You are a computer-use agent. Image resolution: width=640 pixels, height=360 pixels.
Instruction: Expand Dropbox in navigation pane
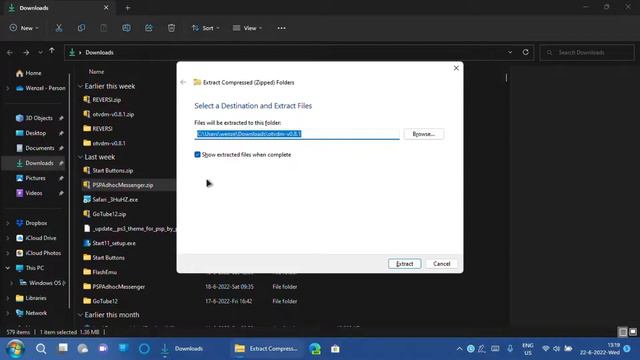click(8, 223)
